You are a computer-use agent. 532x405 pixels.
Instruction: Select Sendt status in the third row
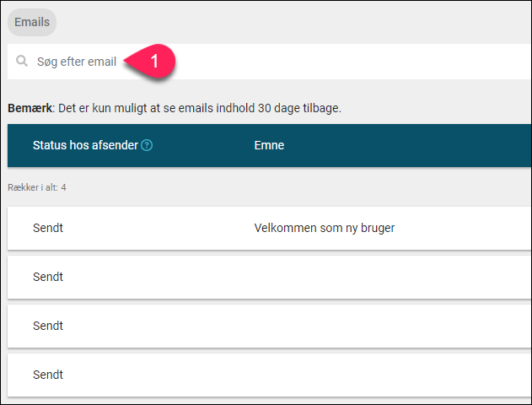[48, 326]
